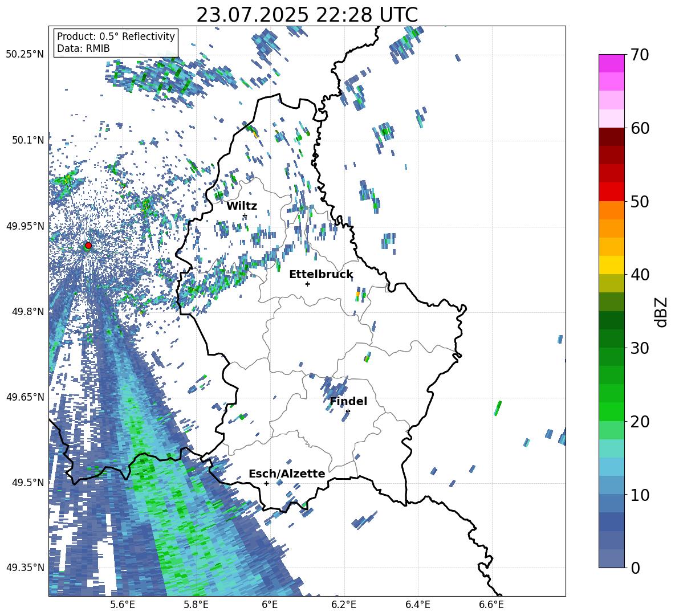Viewport: 675px width, 616px height.
Task: Click the 49.95°N latitude label
Action: point(25,226)
